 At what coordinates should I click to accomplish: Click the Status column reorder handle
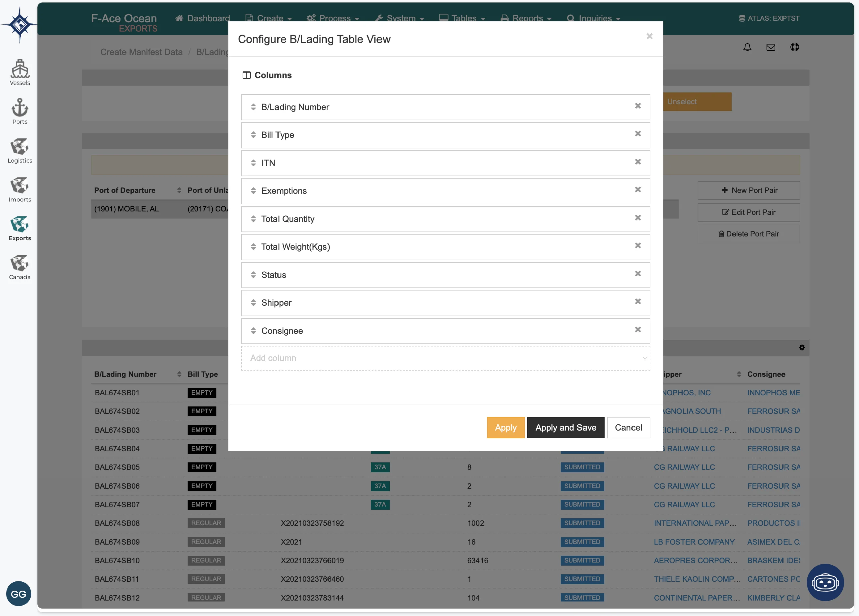(253, 275)
